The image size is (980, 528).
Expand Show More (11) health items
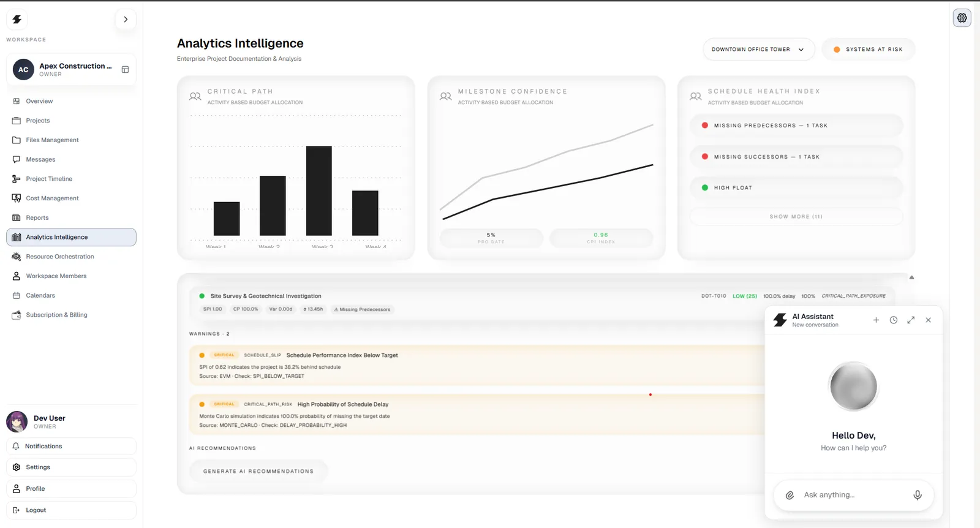[796, 217]
